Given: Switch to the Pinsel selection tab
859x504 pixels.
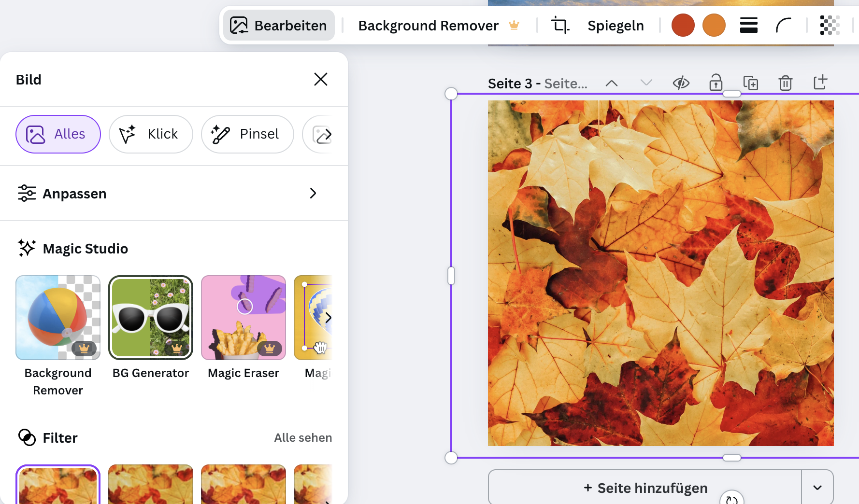Looking at the screenshot, I should [x=247, y=134].
